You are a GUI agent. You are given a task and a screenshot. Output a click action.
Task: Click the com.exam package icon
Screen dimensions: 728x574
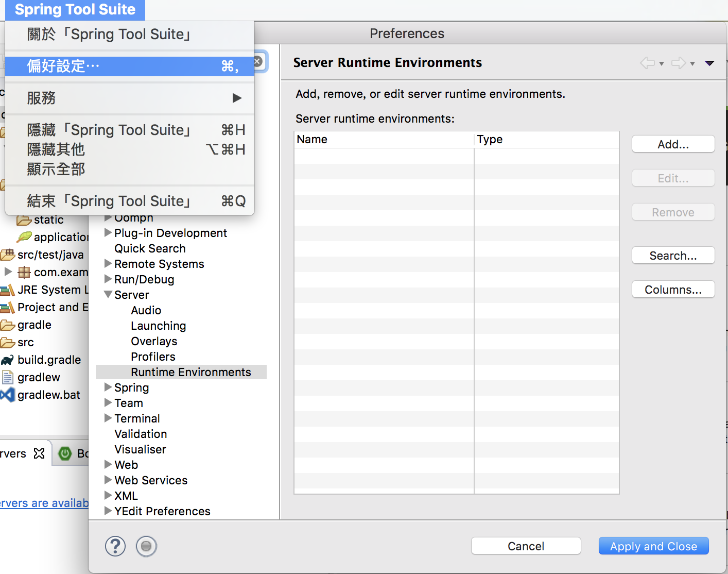pos(24,272)
